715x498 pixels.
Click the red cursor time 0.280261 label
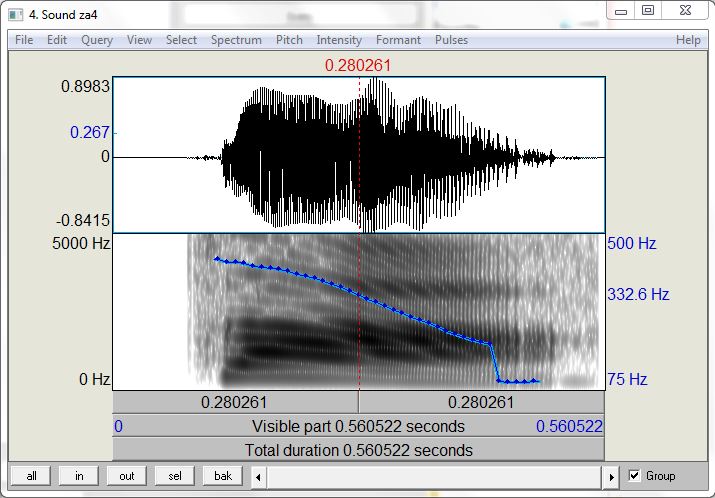point(358,65)
